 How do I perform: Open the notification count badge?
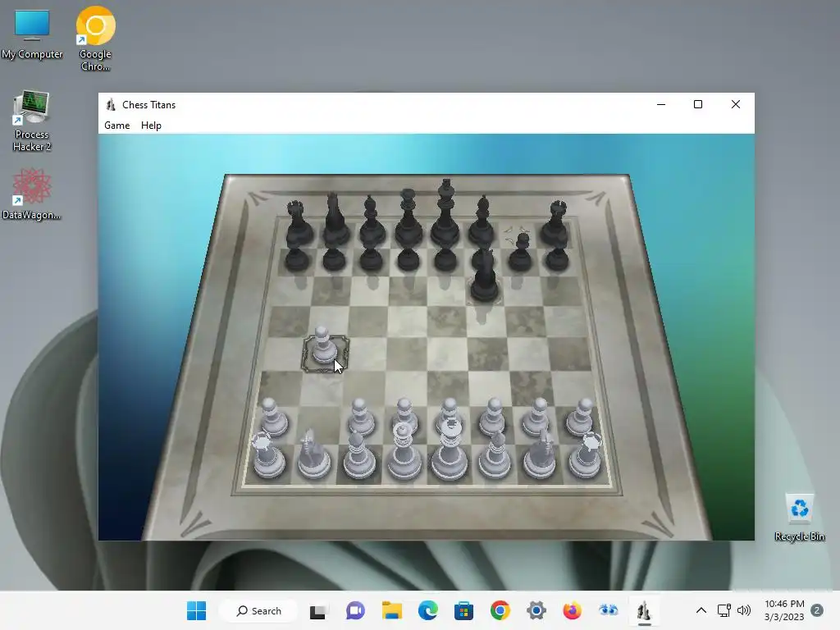click(817, 610)
